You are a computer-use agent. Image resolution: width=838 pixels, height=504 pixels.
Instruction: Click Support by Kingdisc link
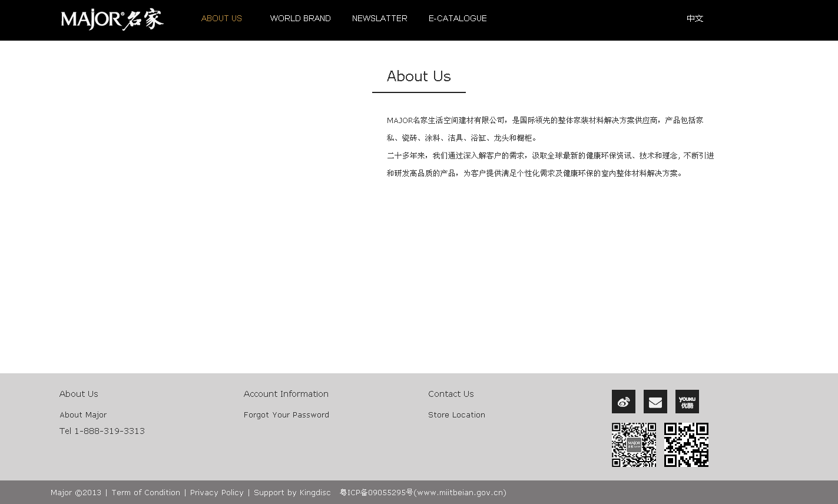point(292,492)
